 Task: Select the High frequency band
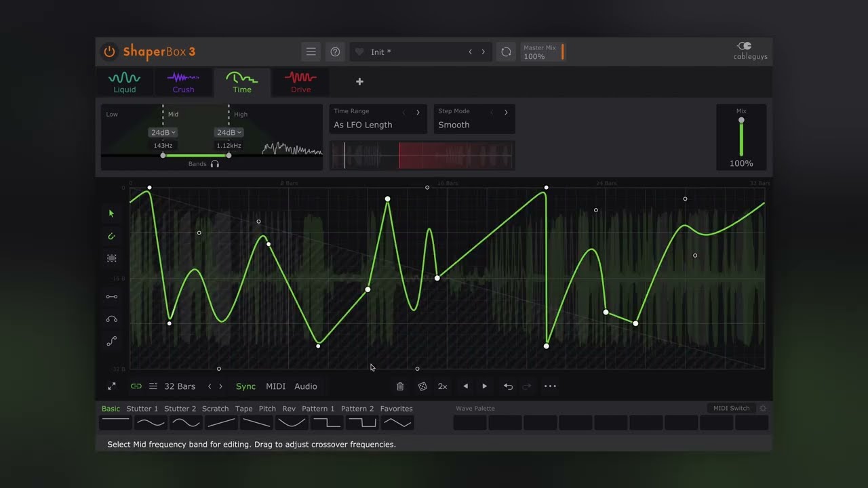(x=241, y=115)
